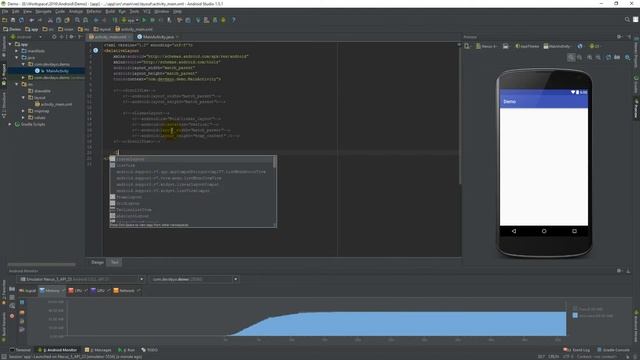Open the File menu
640x360 pixels.
point(4,11)
